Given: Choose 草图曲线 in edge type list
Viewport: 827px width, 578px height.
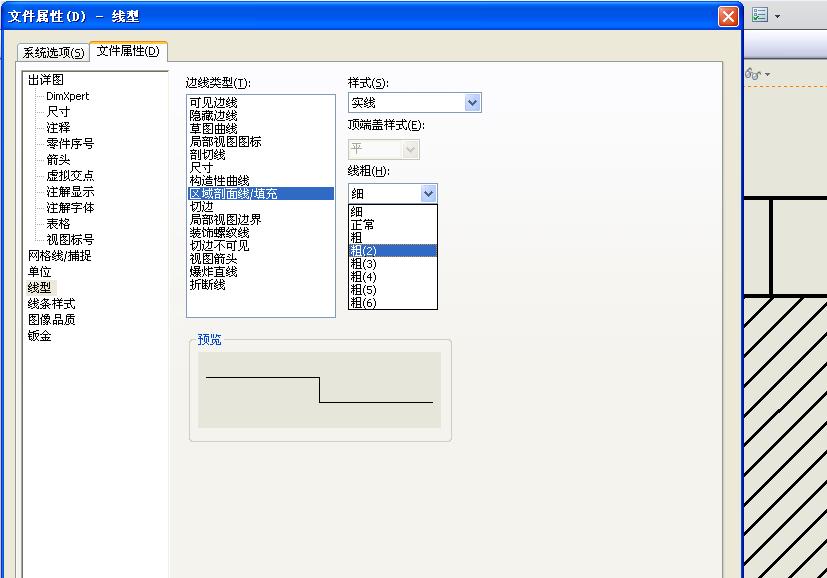Looking at the screenshot, I should click(261, 128).
